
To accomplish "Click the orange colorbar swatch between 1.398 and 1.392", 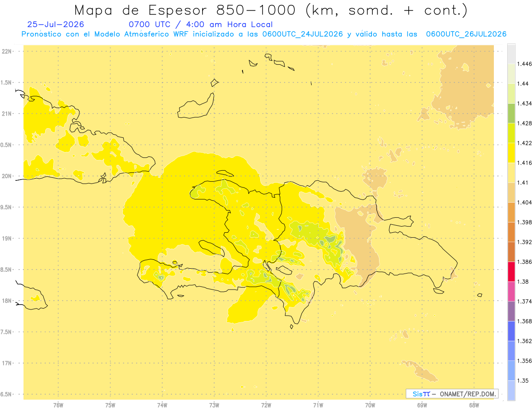I will [x=511, y=232].
